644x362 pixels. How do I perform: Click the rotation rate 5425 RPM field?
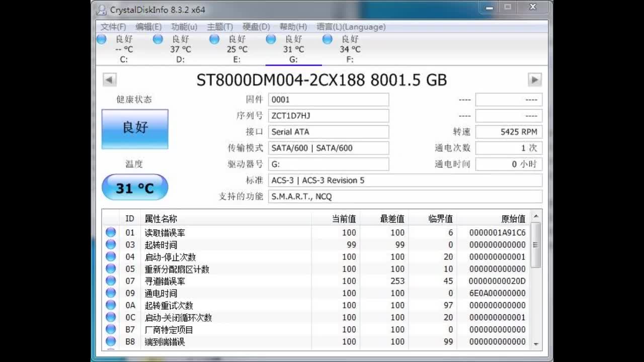(509, 132)
